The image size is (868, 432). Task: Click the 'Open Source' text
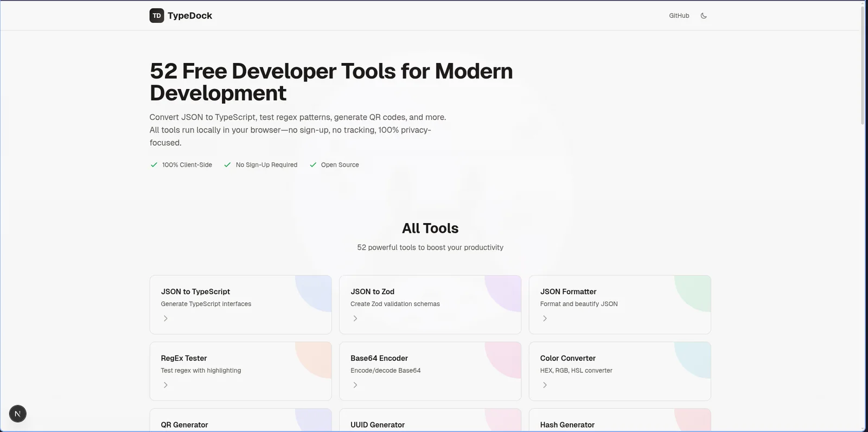coord(340,165)
